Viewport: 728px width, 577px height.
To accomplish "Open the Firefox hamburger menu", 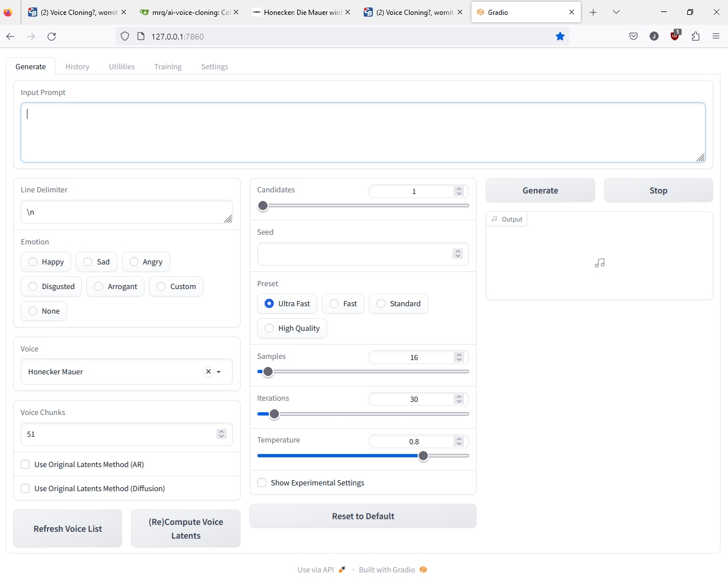I will pyautogui.click(x=716, y=36).
